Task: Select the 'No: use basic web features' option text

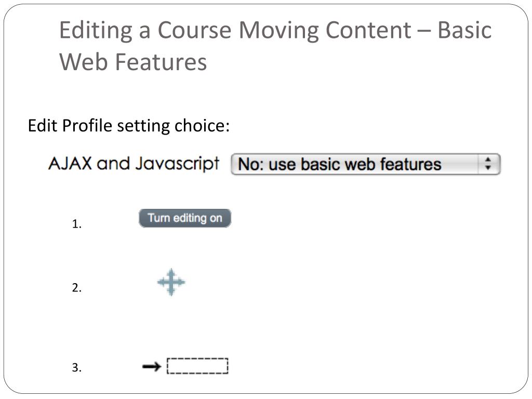Action: click(339, 164)
